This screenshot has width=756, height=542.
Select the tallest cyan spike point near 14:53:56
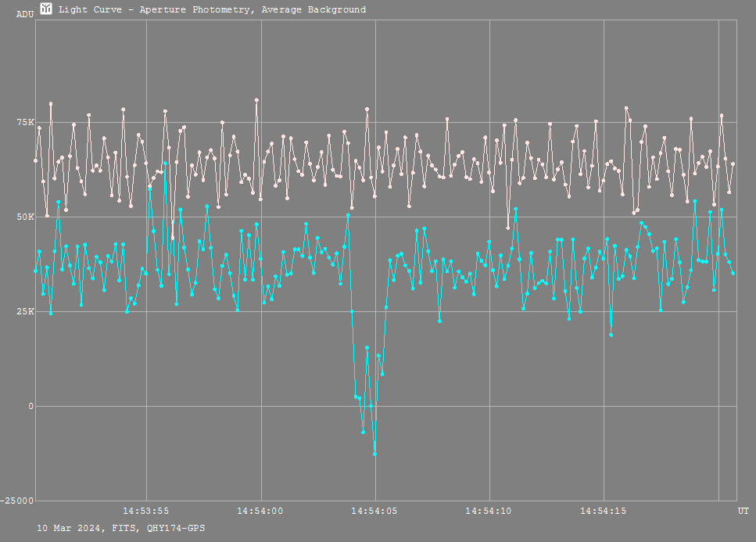[165, 163]
